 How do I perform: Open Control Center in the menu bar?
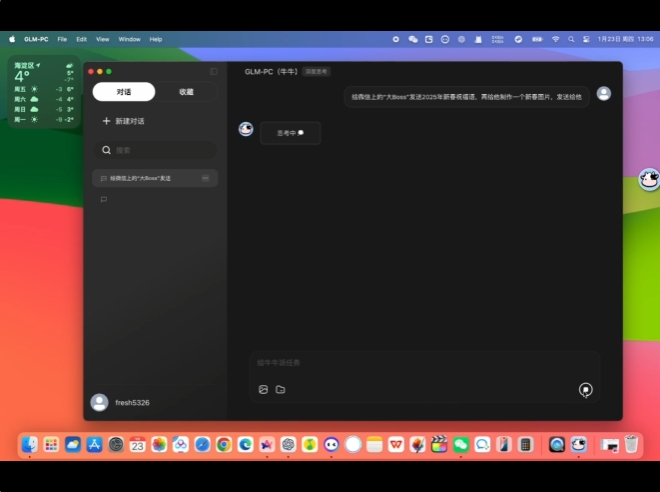(586, 39)
